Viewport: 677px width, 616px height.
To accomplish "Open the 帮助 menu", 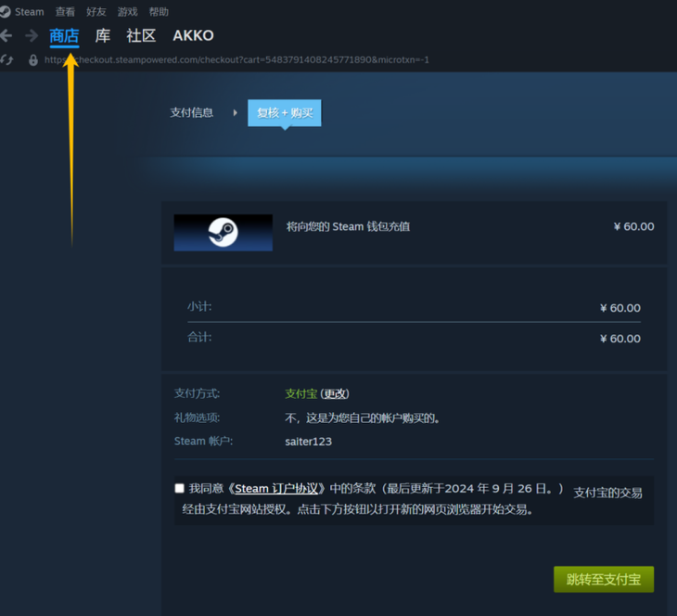I will click(x=159, y=12).
